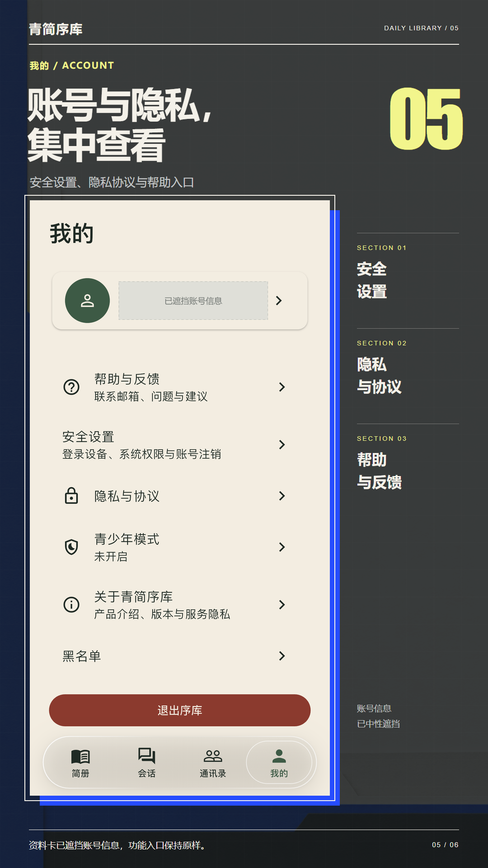This screenshot has width=488, height=868.
Task: Click the tagline 安全设置、隐私协议与帮助入口
Action: tap(112, 183)
